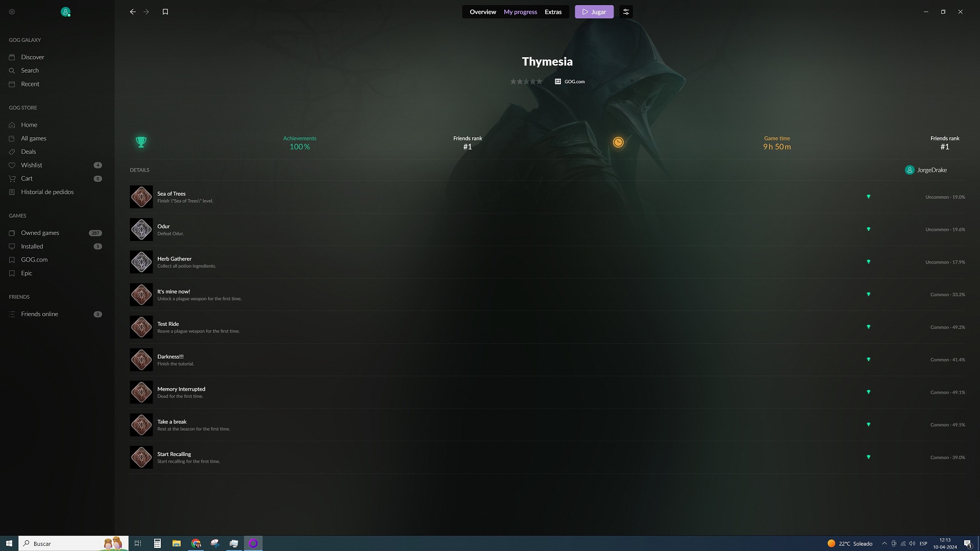980x551 pixels.
Task: Select the My progress tab
Action: tap(520, 12)
